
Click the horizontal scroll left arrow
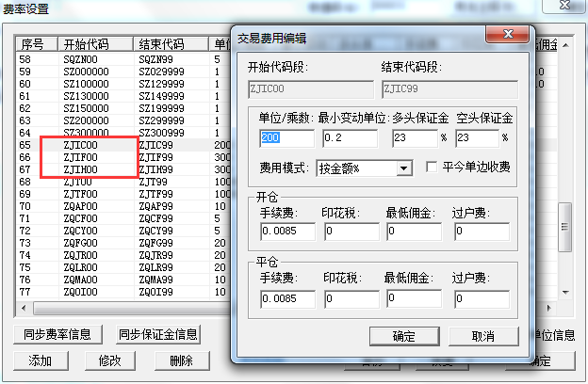pos(24,309)
